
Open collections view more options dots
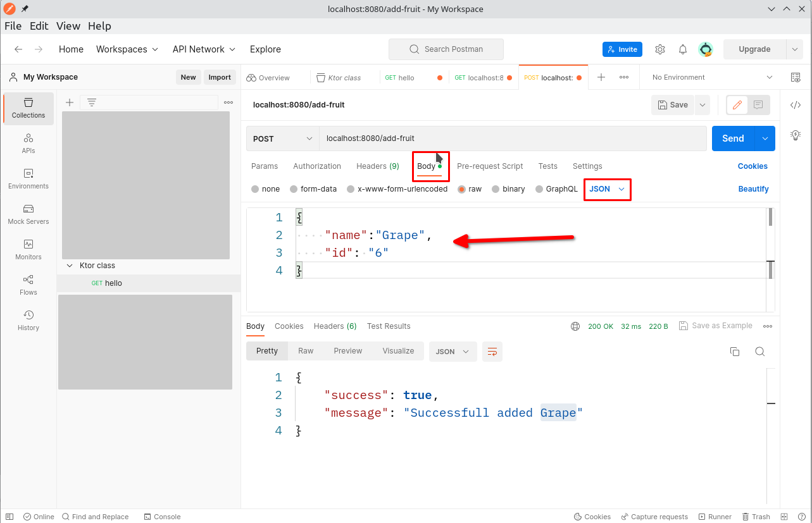click(228, 102)
